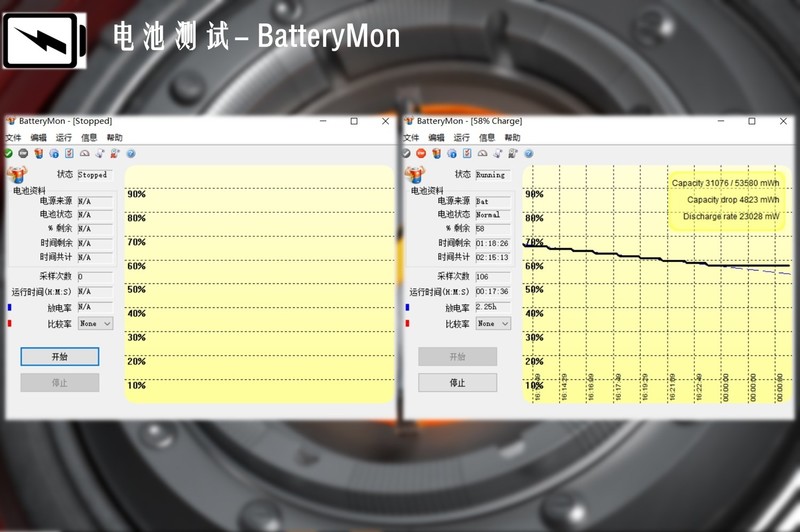Image resolution: width=800 pixels, height=532 pixels.
Task: Open 运行 menu in 58% Charge window
Action: pos(461,137)
